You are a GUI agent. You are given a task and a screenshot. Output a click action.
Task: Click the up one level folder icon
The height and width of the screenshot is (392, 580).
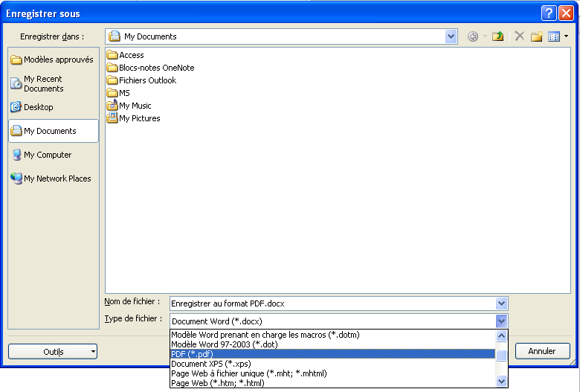pos(498,36)
